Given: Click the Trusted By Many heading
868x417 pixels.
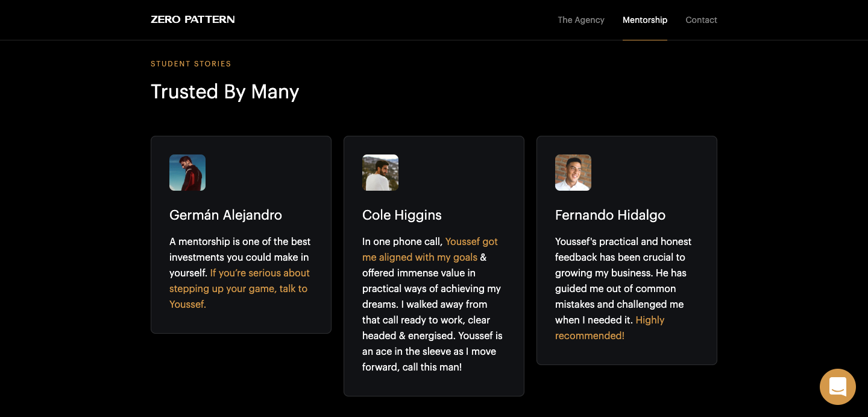Looking at the screenshot, I should 225,92.
